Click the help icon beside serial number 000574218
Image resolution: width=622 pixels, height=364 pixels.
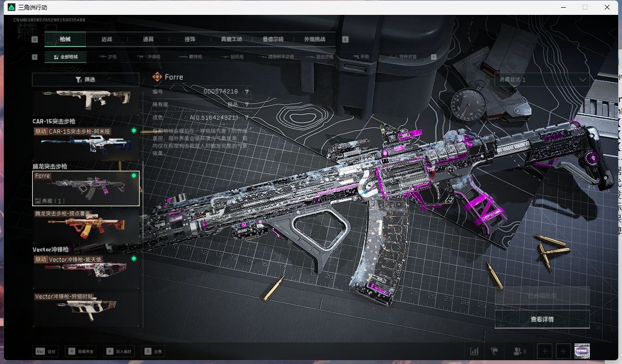(247, 92)
